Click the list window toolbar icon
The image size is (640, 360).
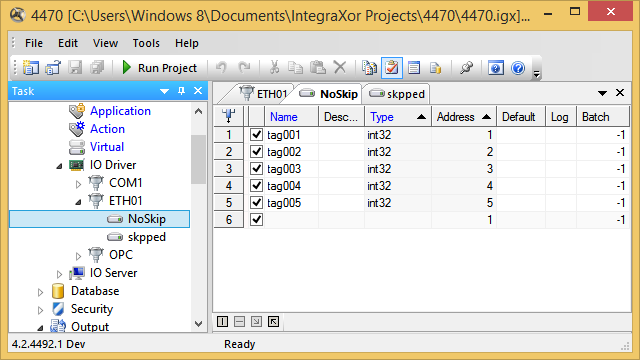414,67
